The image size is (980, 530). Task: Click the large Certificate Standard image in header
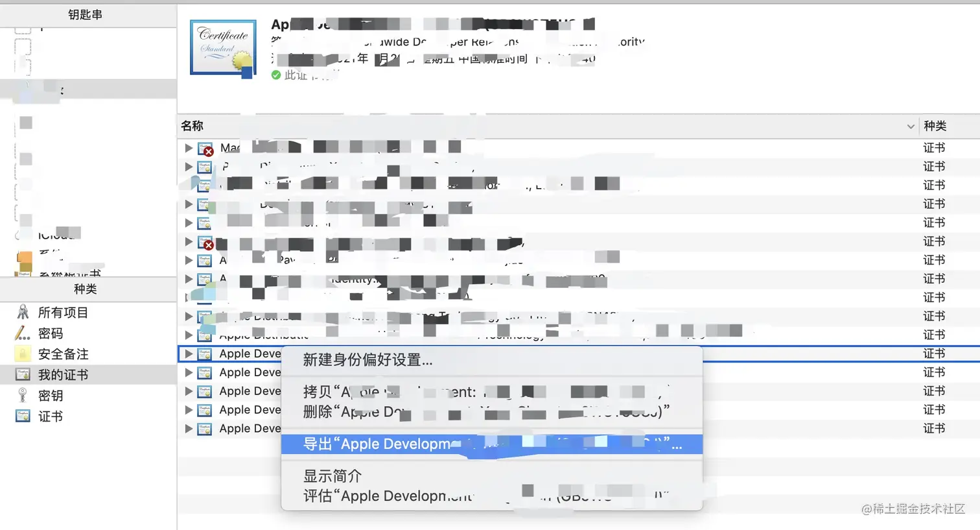(222, 49)
